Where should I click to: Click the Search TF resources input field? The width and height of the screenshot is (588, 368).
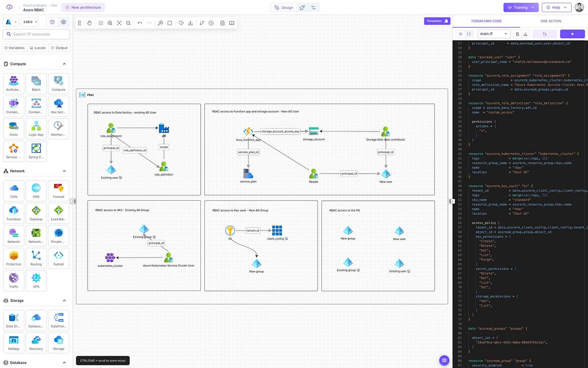(37, 34)
